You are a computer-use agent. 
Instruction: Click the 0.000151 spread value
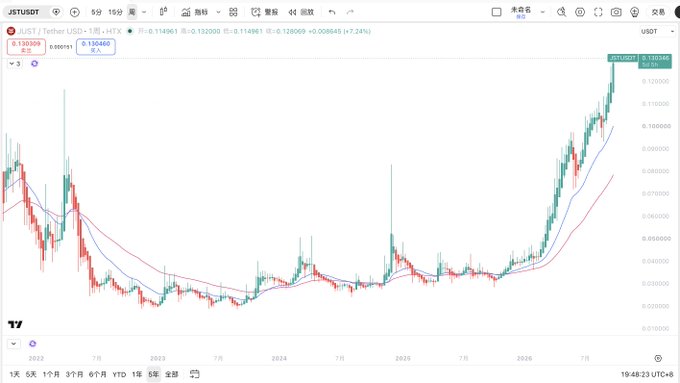click(61, 47)
